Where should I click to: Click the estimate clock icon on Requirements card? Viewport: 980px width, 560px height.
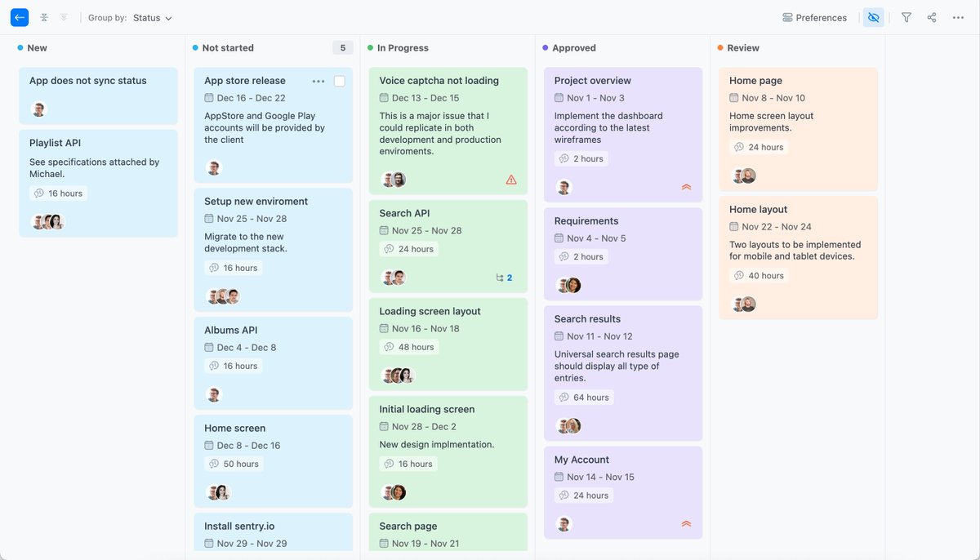[565, 257]
